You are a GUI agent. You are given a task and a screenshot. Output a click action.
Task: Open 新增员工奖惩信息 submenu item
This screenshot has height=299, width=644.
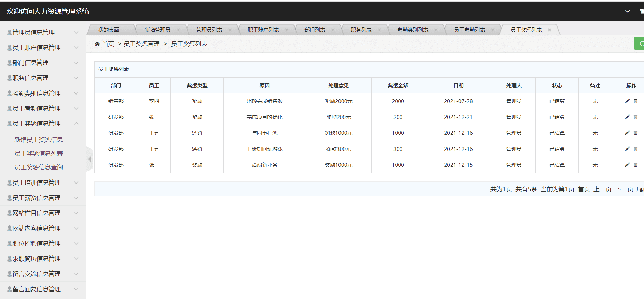coord(38,140)
